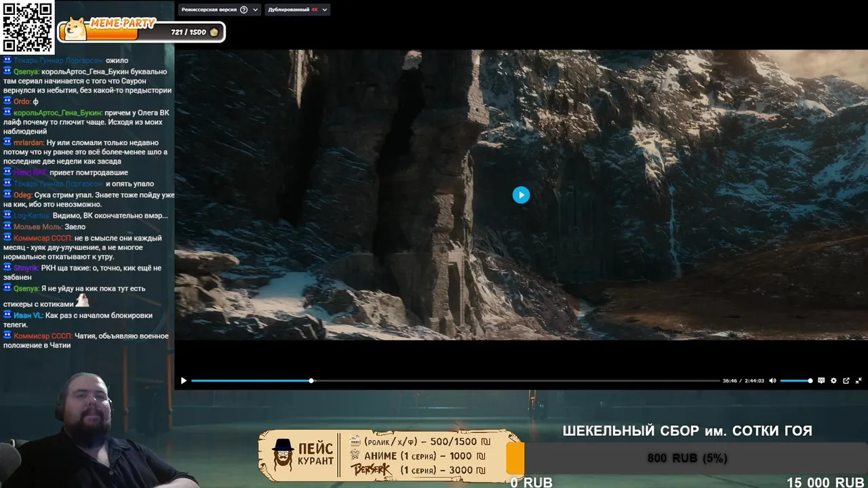This screenshot has width=868, height=488.
Task: Click username Ordo in chat
Action: (x=22, y=101)
